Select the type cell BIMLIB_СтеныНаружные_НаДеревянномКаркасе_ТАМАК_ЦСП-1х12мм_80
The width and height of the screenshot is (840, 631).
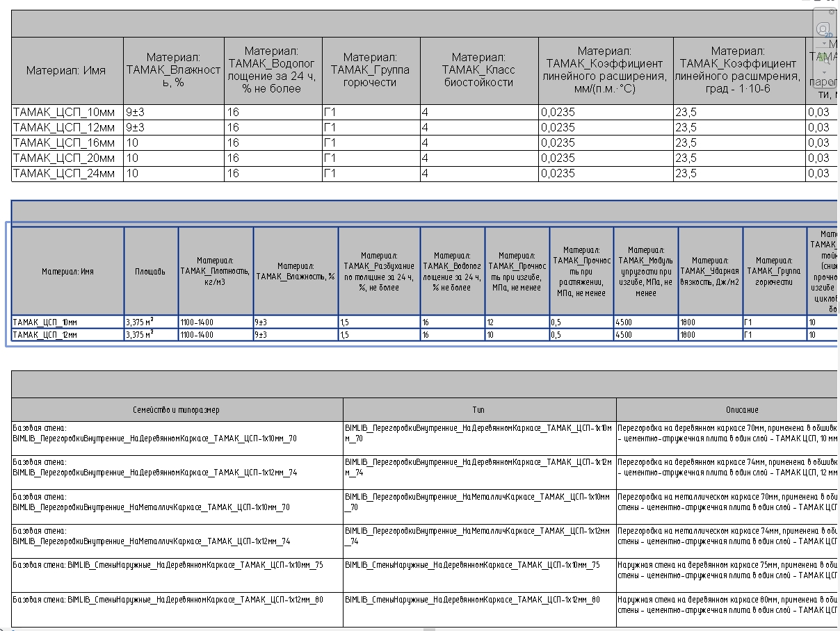click(x=479, y=610)
